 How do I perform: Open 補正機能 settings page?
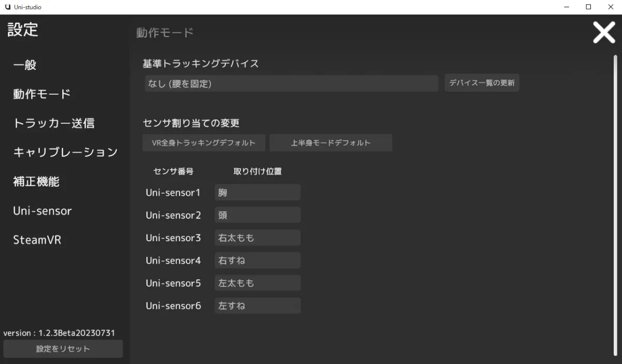36,182
